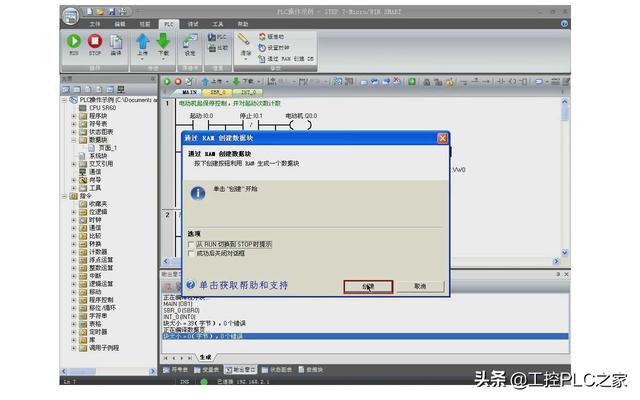
Task: Open the 工具 (Tools) ribbon tab
Action: [x=218, y=24]
